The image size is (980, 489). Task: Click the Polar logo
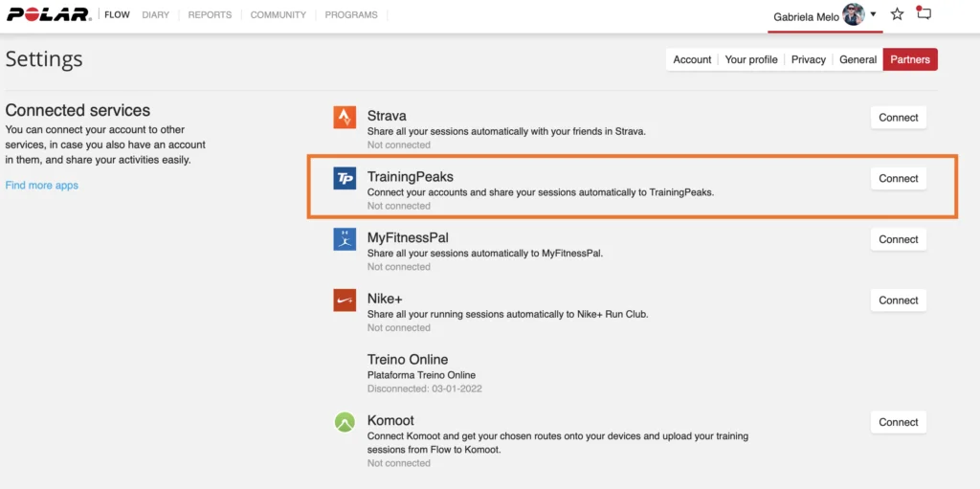click(x=48, y=14)
